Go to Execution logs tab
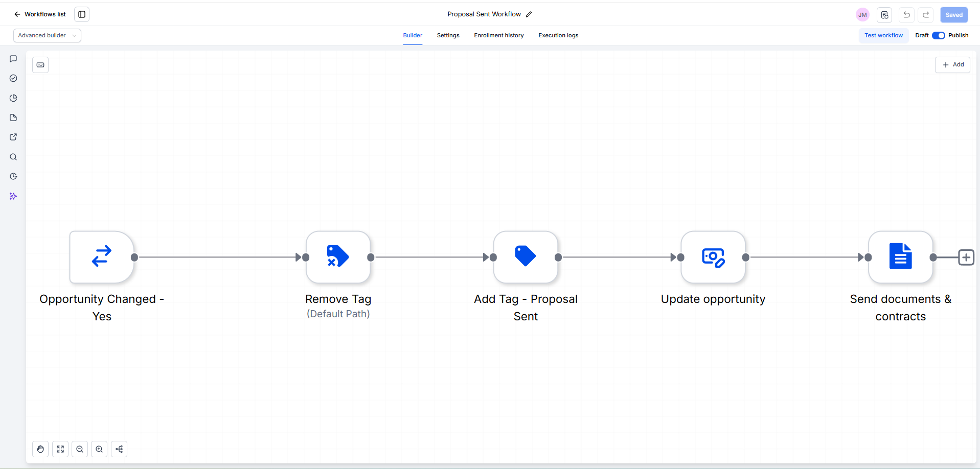 tap(558, 35)
